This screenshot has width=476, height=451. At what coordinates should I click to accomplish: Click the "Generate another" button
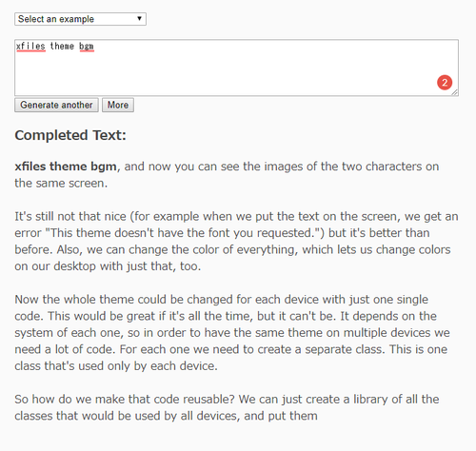(x=56, y=105)
